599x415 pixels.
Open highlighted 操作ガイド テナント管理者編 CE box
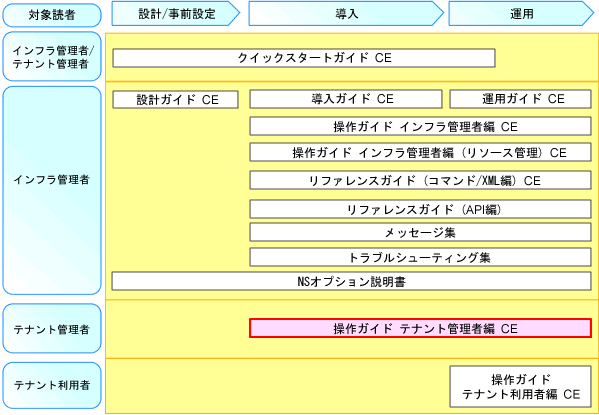[x=421, y=328]
